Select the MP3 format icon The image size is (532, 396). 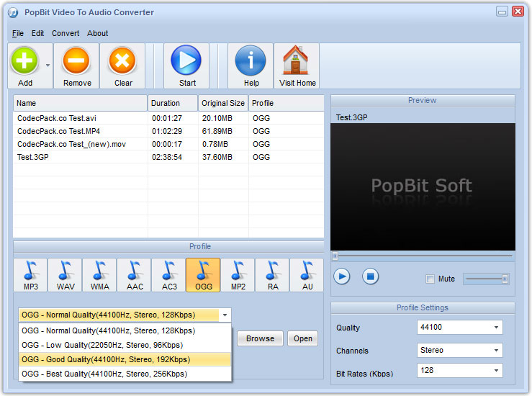31,275
